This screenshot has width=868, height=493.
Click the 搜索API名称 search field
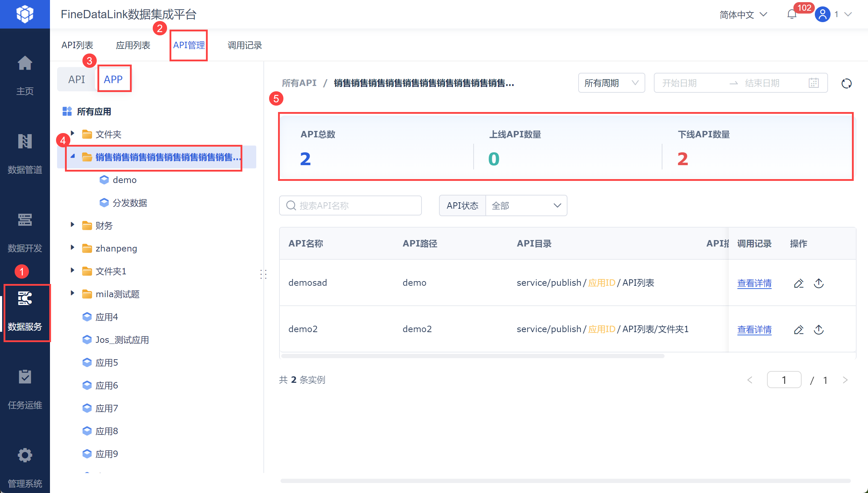350,205
